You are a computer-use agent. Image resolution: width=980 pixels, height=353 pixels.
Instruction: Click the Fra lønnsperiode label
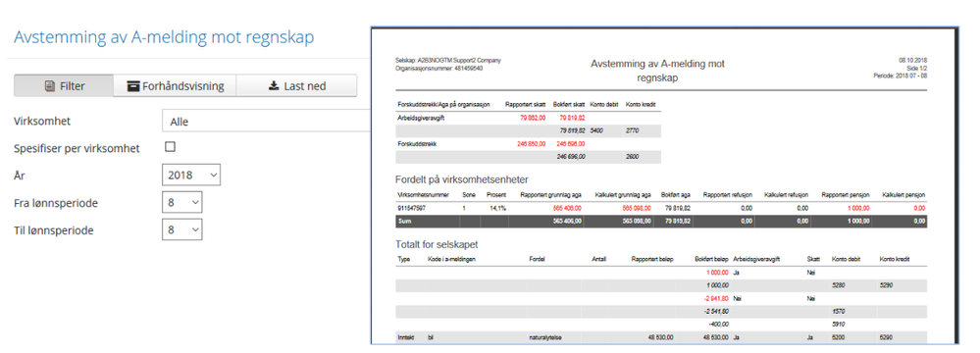56,203
